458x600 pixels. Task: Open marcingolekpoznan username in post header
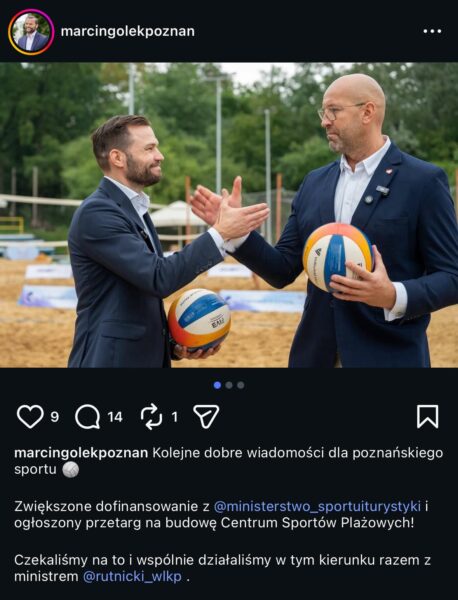tap(128, 31)
